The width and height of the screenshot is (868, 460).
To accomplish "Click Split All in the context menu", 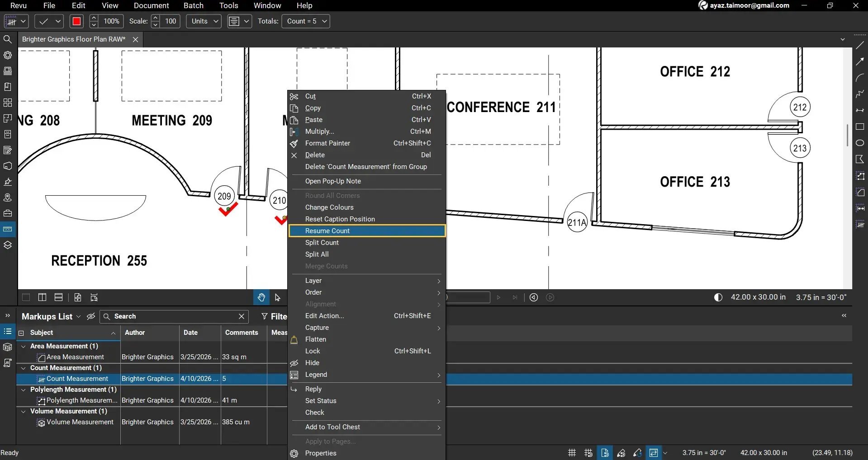I will [317, 254].
